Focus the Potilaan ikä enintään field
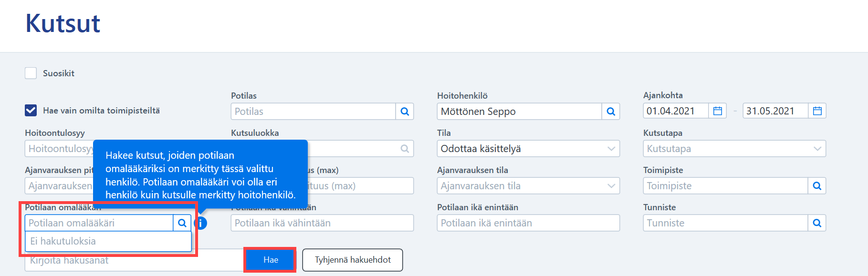The image size is (868, 276). (x=528, y=223)
